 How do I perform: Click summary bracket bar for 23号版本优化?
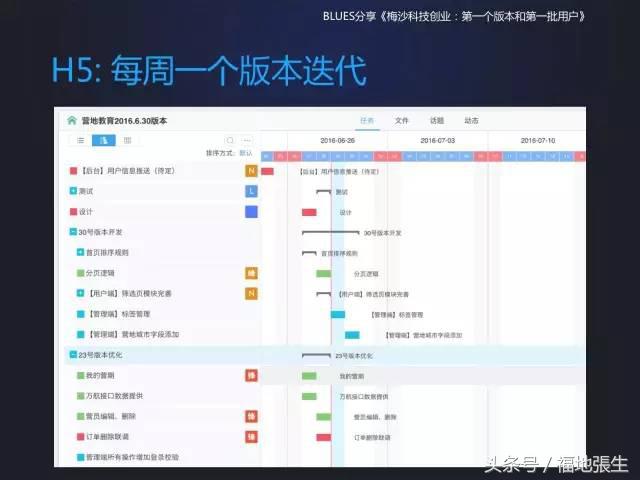point(316,356)
